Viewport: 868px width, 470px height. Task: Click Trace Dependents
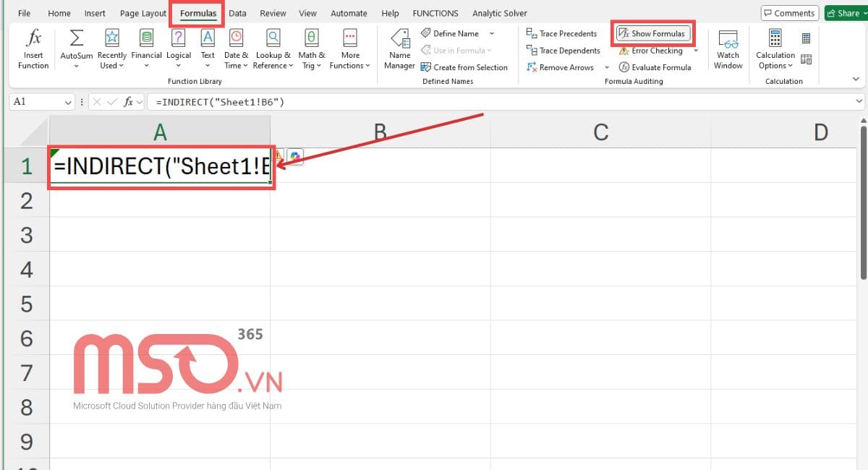(x=563, y=51)
